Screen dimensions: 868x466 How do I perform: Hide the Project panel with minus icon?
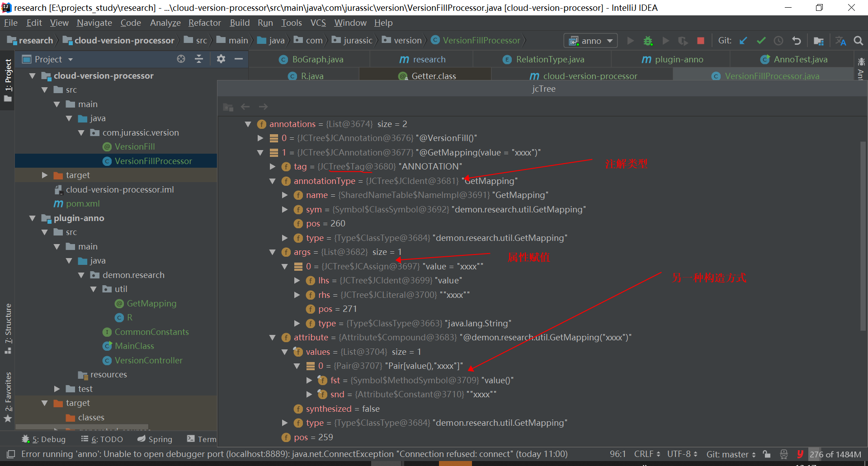point(239,59)
